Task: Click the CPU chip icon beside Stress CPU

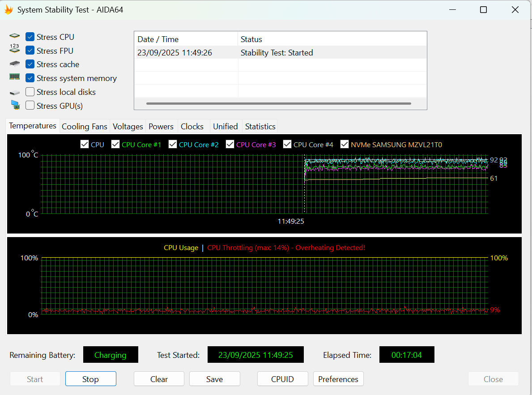Action: point(15,36)
